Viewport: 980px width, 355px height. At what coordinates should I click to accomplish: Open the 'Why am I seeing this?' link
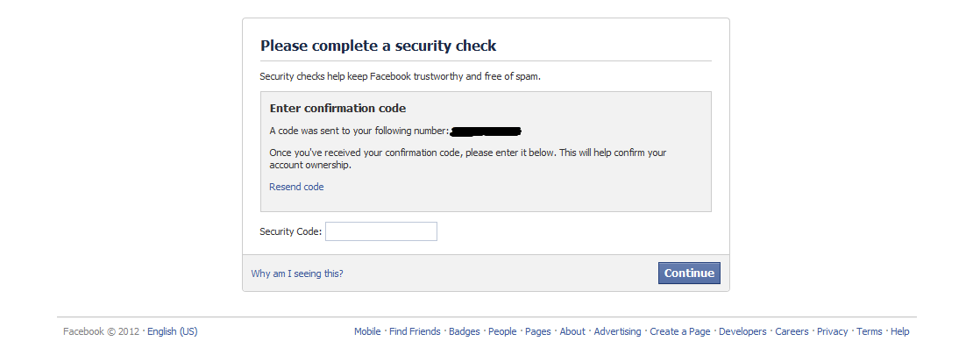pyautogui.click(x=297, y=273)
